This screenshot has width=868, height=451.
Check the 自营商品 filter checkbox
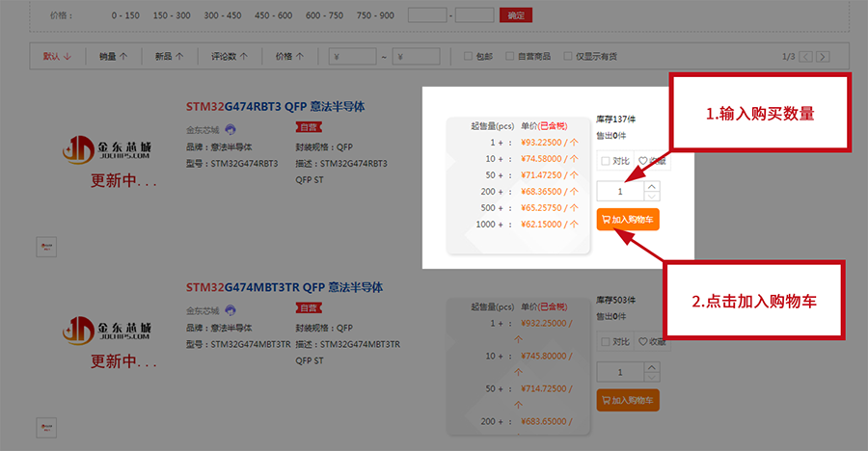click(x=510, y=56)
